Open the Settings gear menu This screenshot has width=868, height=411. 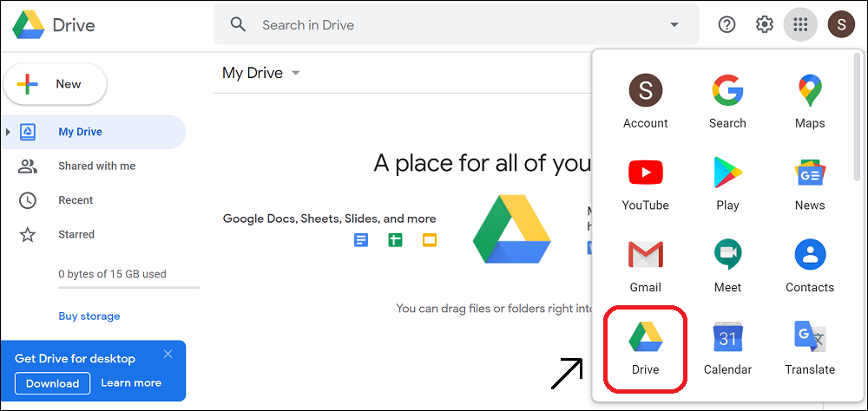(x=765, y=24)
